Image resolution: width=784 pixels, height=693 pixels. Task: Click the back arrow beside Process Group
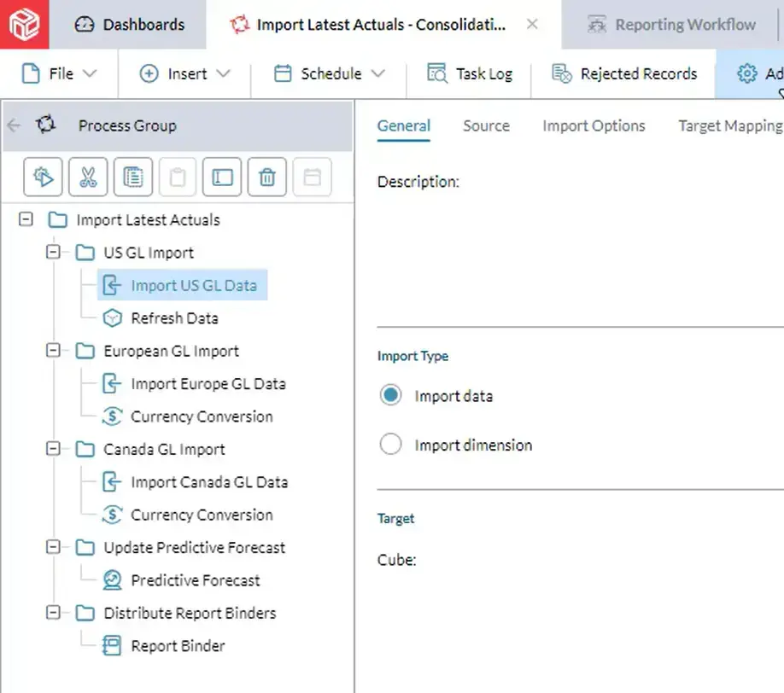[x=14, y=125]
